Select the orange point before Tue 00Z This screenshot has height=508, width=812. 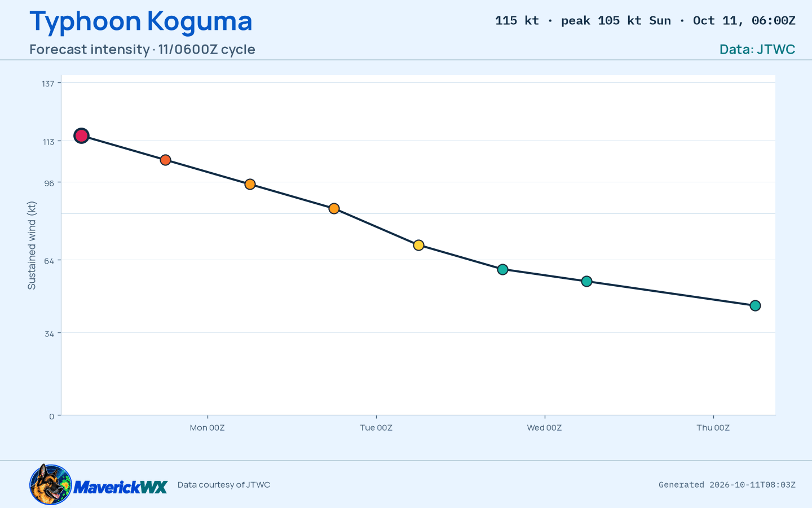coord(334,208)
